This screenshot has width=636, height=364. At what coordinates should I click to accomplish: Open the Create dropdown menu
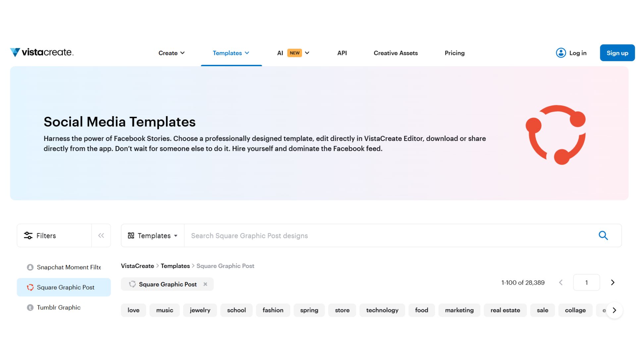[x=171, y=53]
